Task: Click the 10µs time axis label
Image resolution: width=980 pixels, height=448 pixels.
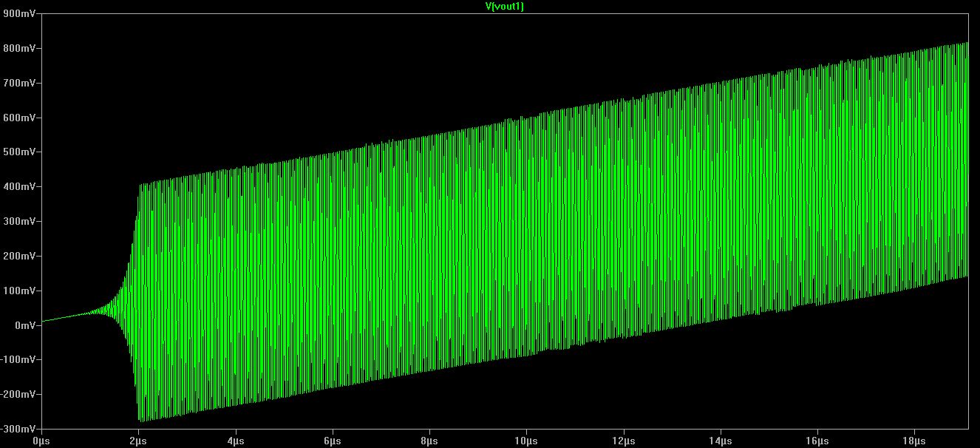Action: [526, 441]
